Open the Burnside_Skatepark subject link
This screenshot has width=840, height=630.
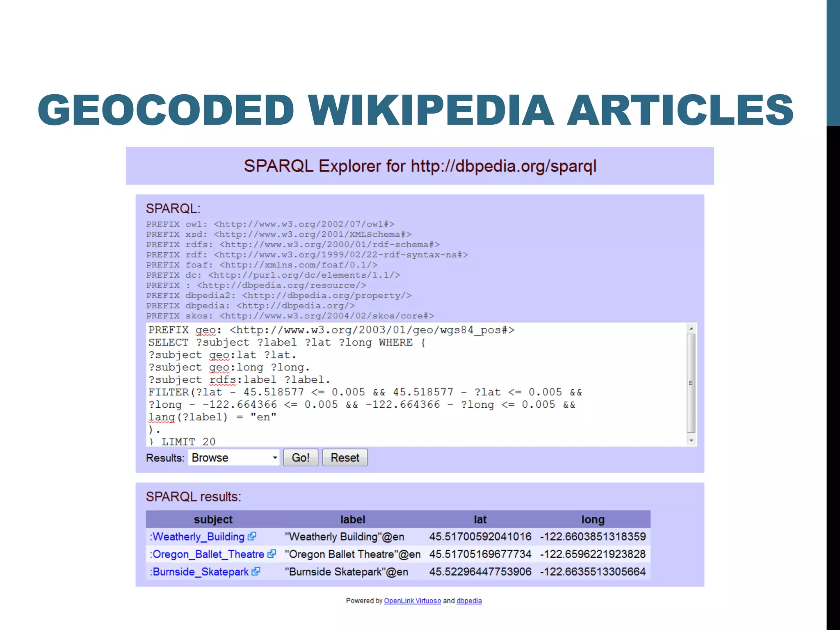(199, 572)
